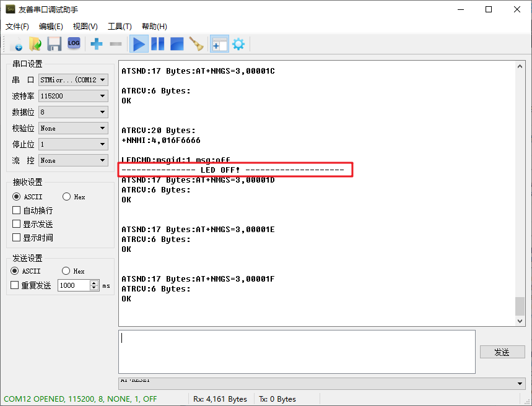The height and width of the screenshot is (406, 532).
Task: Open the 视图(V) menu
Action: pos(85,27)
